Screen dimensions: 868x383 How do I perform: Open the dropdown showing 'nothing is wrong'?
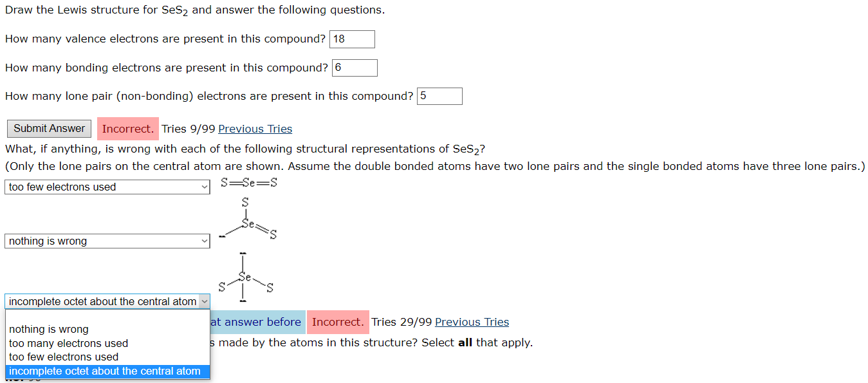point(107,241)
